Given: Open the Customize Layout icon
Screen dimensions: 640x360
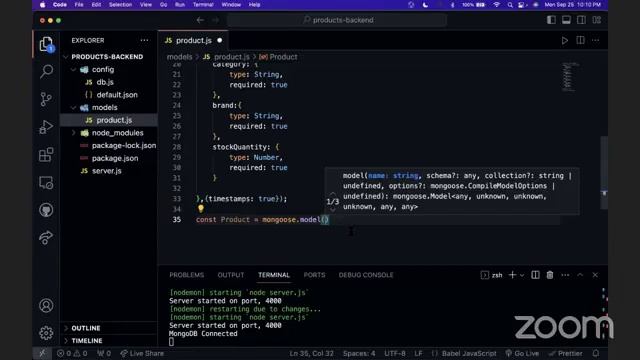Looking at the screenshot, I should pyautogui.click(x=597, y=20).
